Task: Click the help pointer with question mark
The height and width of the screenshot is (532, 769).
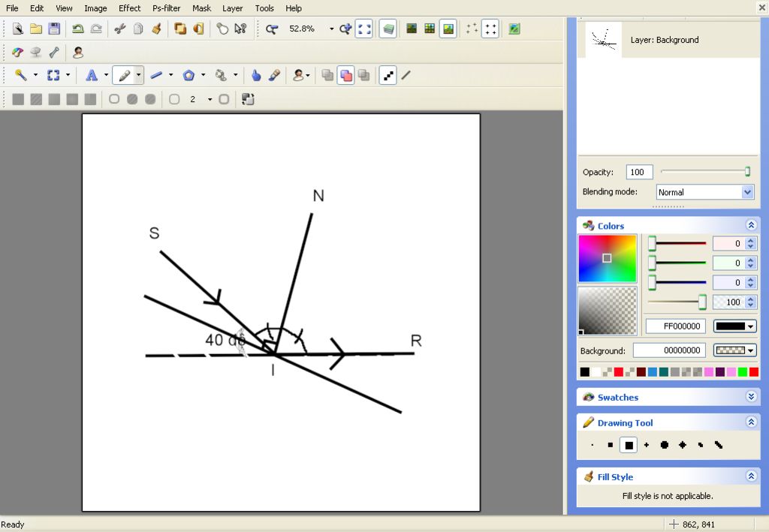Action: (x=240, y=29)
